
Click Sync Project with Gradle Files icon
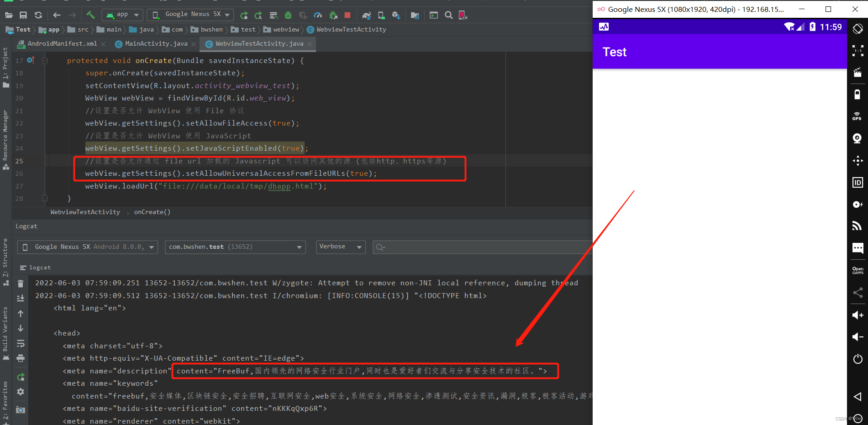366,16
